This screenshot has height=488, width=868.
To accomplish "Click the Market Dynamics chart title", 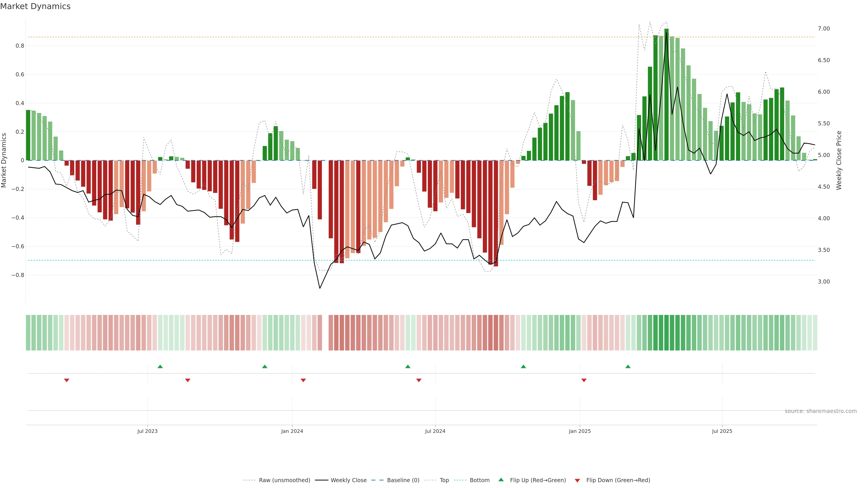I will (35, 6).
